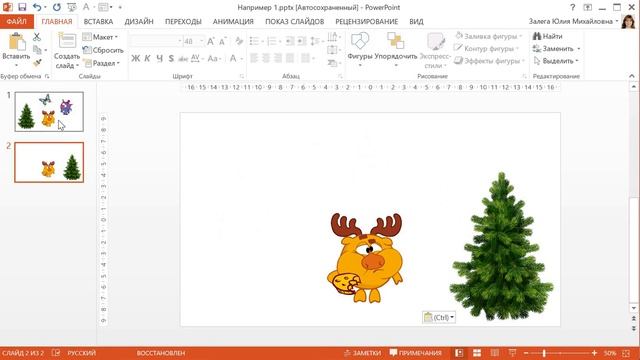This screenshot has height=360, width=640.
Task: Click the clear formatting eraser icon
Action: (x=239, y=41)
